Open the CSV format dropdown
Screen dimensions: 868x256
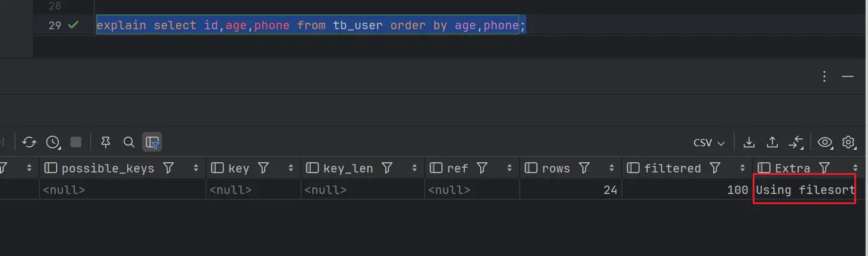coord(708,143)
